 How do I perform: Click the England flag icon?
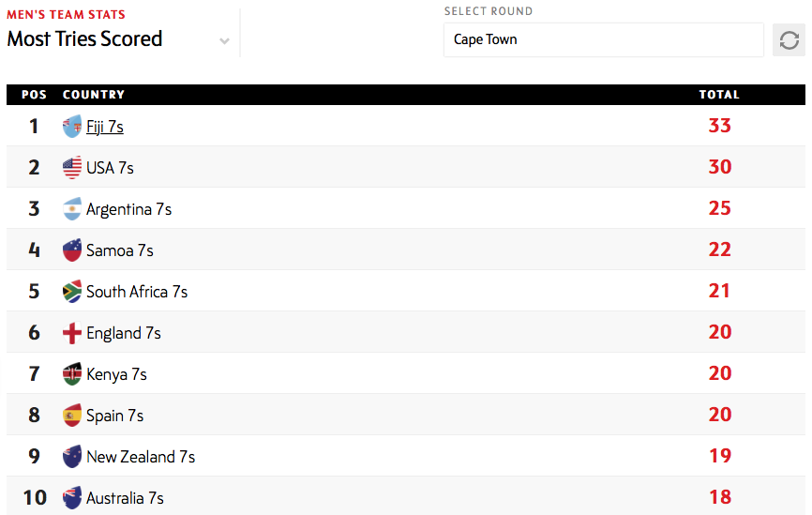point(72,333)
